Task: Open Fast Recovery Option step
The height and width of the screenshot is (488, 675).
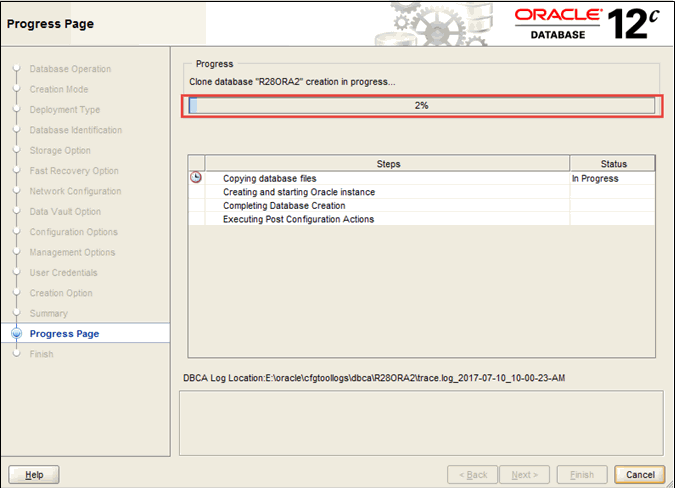Action: (74, 171)
